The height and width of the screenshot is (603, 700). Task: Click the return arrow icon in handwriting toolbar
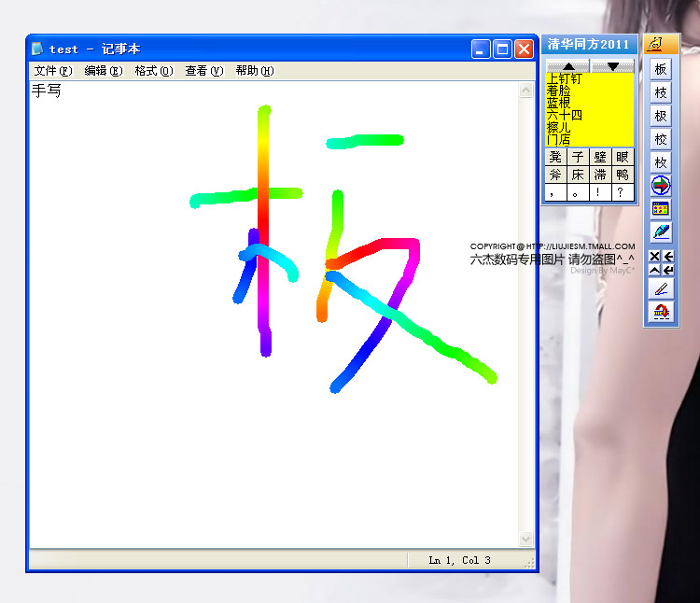click(668, 270)
